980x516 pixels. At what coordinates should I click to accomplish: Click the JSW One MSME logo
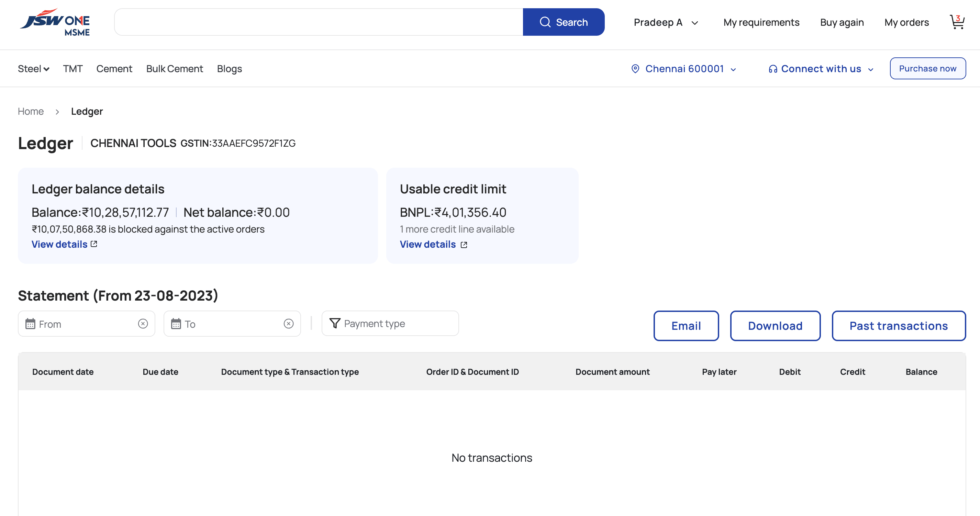[55, 22]
